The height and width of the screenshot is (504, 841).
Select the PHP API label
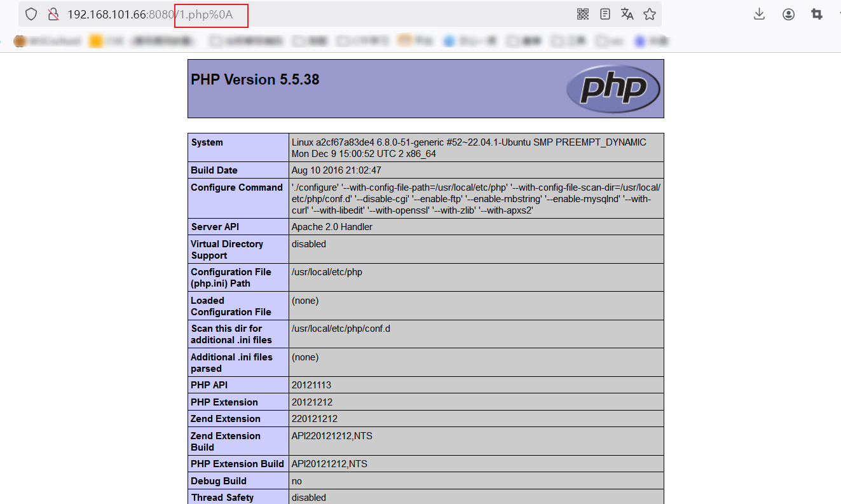pyautogui.click(x=209, y=385)
